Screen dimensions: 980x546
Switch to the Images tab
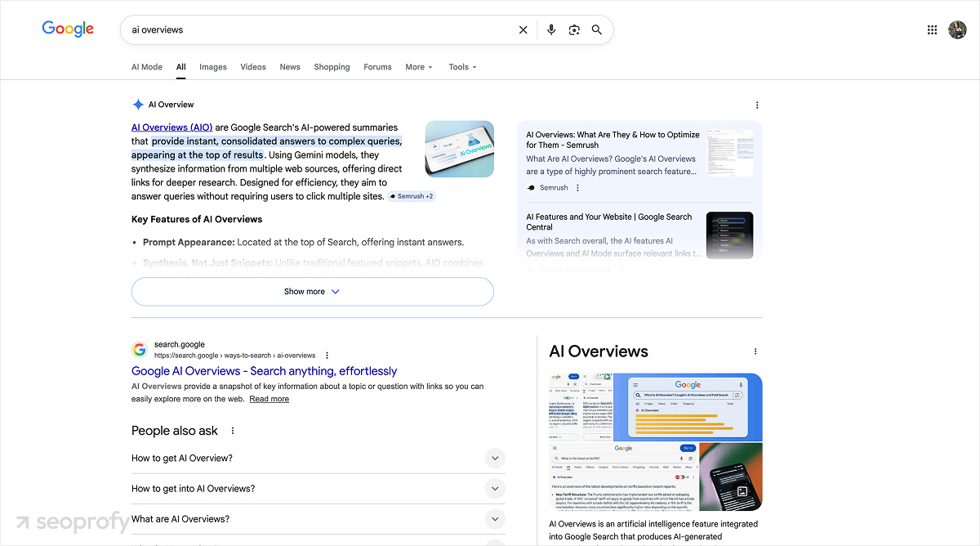coord(212,67)
